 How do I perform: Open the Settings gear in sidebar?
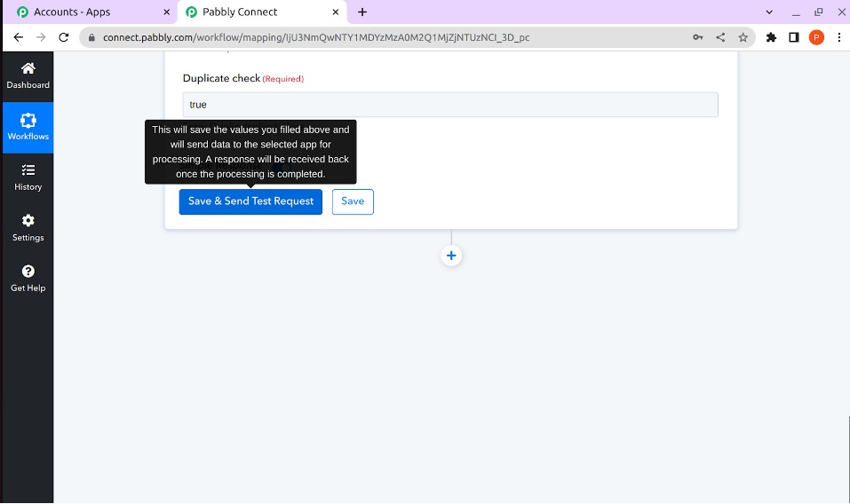tap(28, 221)
